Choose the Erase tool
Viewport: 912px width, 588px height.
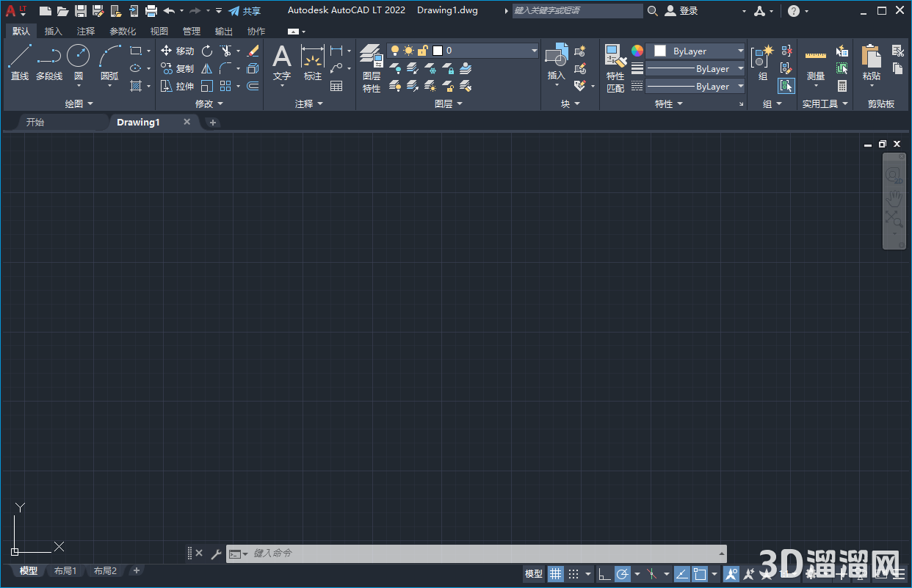click(253, 51)
